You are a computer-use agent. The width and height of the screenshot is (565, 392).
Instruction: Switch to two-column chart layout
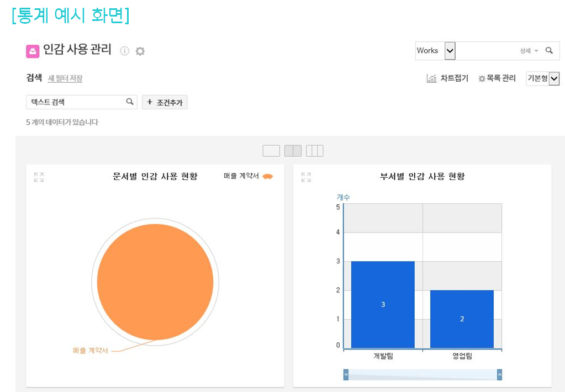click(293, 151)
